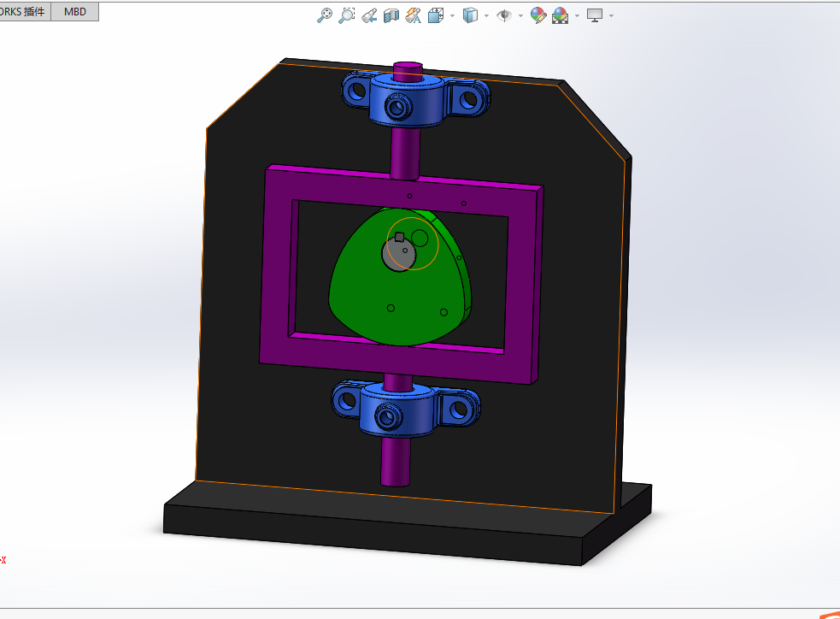This screenshot has width=840, height=619.
Task: Select the purple shaft below lower bearing
Action: [396, 461]
